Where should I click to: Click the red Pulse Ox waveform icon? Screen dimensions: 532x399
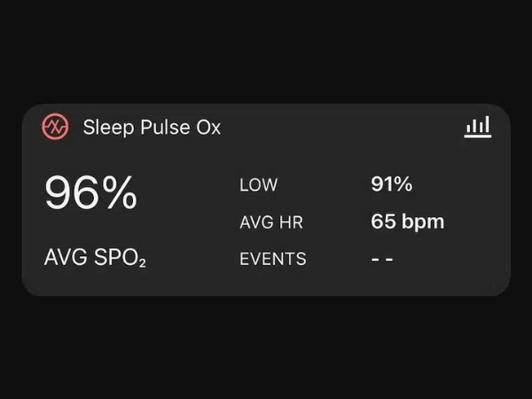click(x=55, y=127)
